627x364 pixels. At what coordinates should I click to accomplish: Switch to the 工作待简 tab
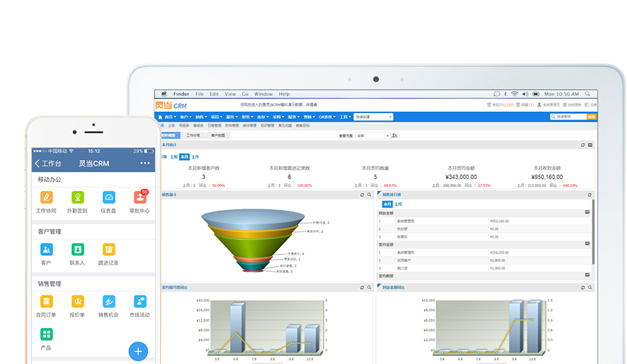193,136
